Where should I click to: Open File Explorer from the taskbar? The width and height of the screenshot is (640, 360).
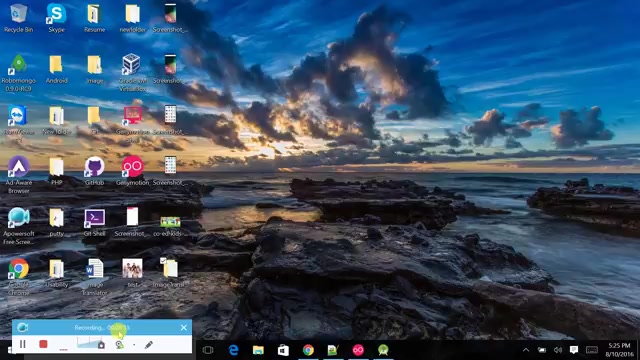258,350
